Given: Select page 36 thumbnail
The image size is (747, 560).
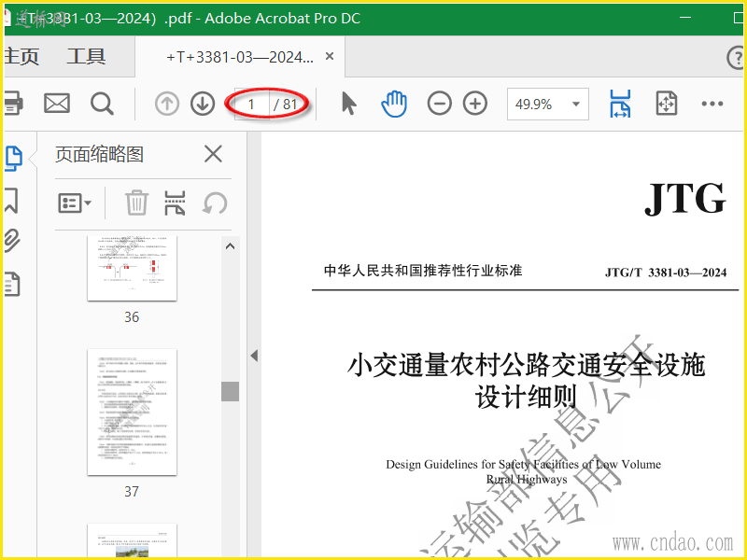Looking at the screenshot, I should (132, 268).
